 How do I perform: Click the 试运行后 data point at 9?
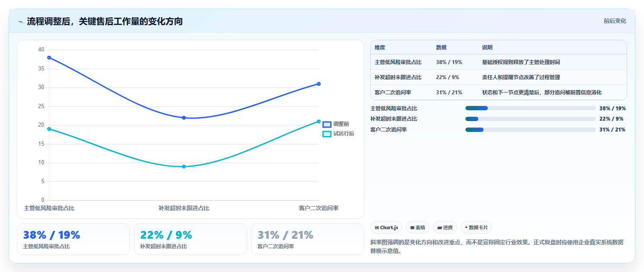click(184, 166)
